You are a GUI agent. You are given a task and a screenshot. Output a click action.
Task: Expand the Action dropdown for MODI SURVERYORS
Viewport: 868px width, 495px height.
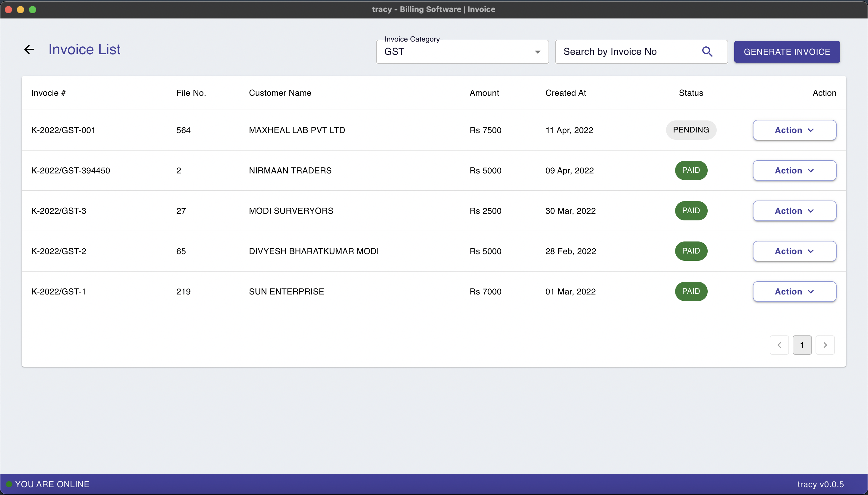point(794,211)
